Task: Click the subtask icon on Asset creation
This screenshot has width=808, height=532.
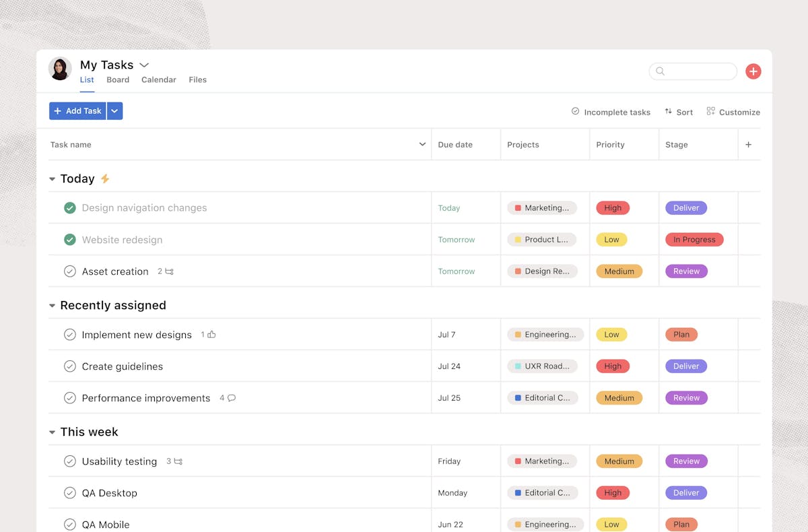Action: [169, 271]
